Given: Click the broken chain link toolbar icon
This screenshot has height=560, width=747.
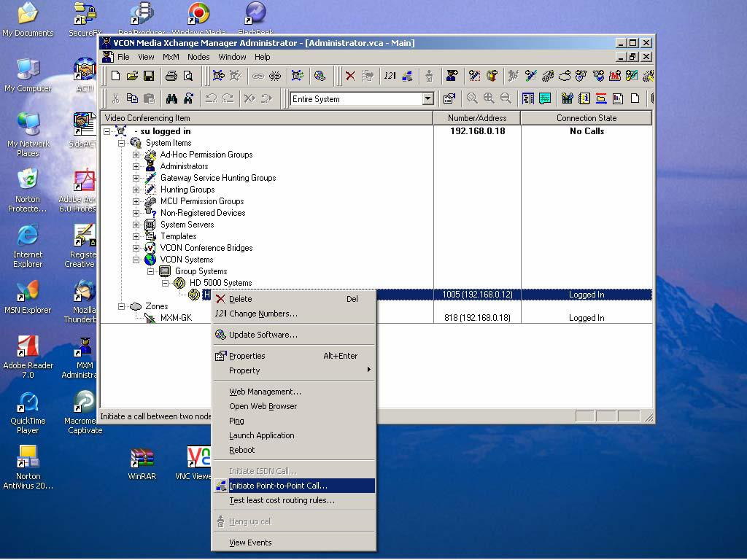Looking at the screenshot, I should (275, 76).
